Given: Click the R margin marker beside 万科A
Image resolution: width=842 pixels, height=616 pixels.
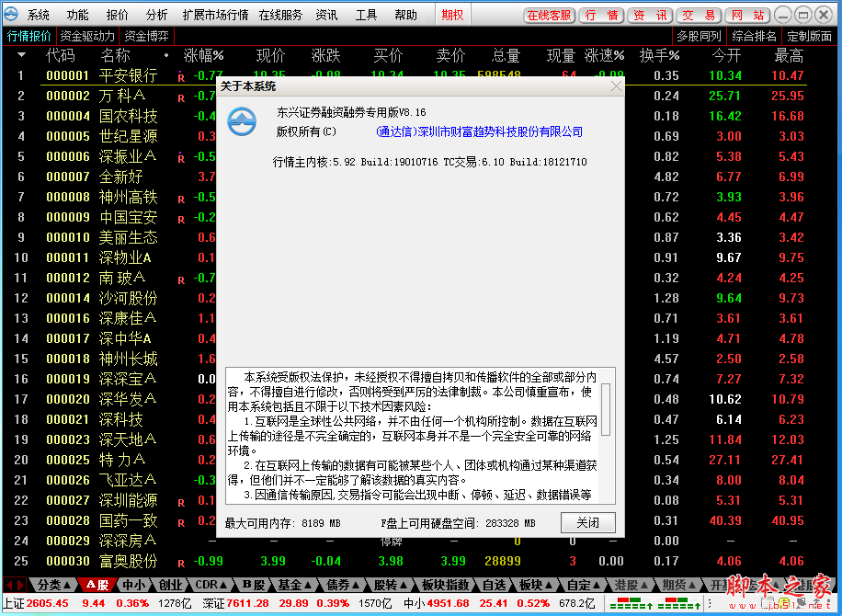Looking at the screenshot, I should coord(181,98).
